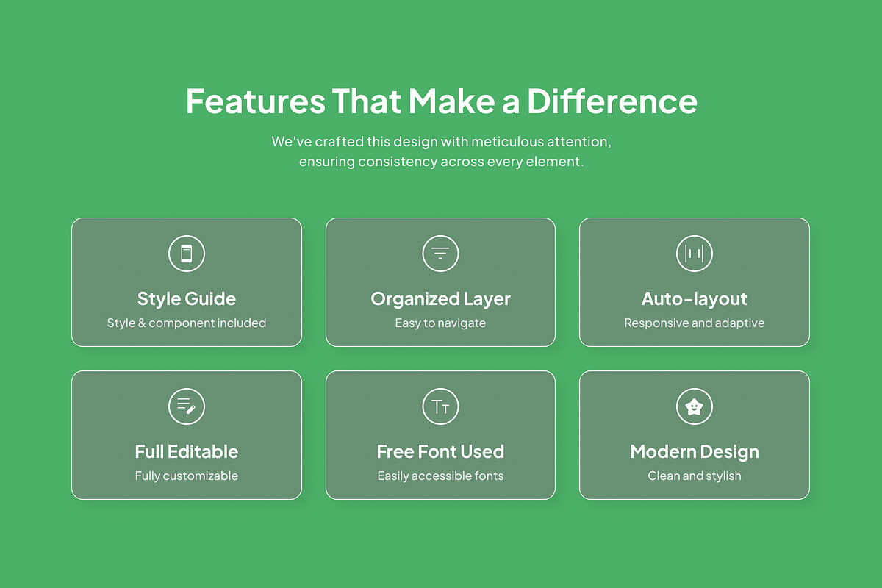Screen dimensions: 882x588
Task: Click 'Fully customizable' description text
Action: (x=187, y=476)
